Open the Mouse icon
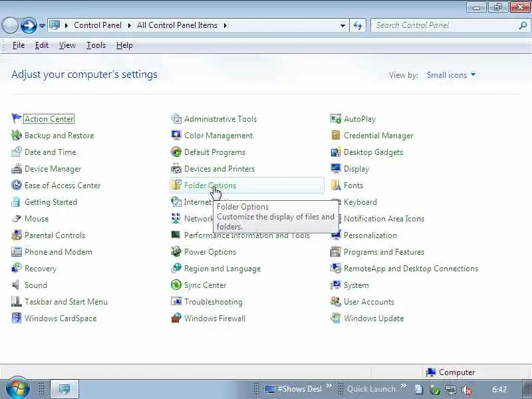Viewport: 532px width, 399px height. [x=16, y=218]
